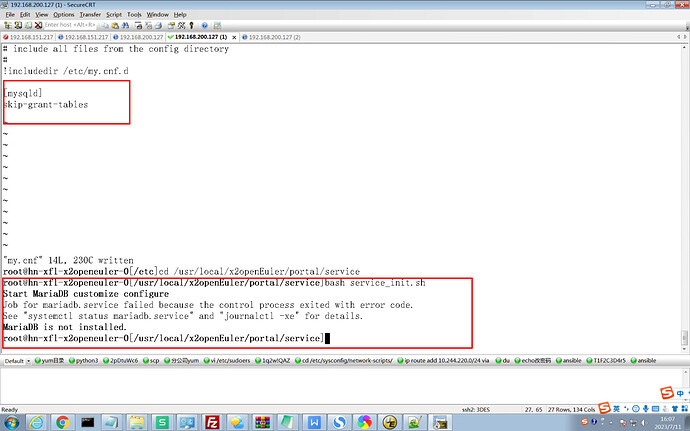Switch to the 192.168.151.217 first session tab
The image size is (690, 431).
coord(29,37)
